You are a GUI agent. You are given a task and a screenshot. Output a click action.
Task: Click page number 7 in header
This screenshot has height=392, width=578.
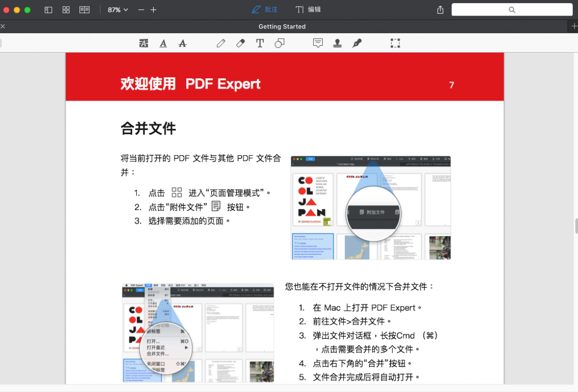point(452,85)
